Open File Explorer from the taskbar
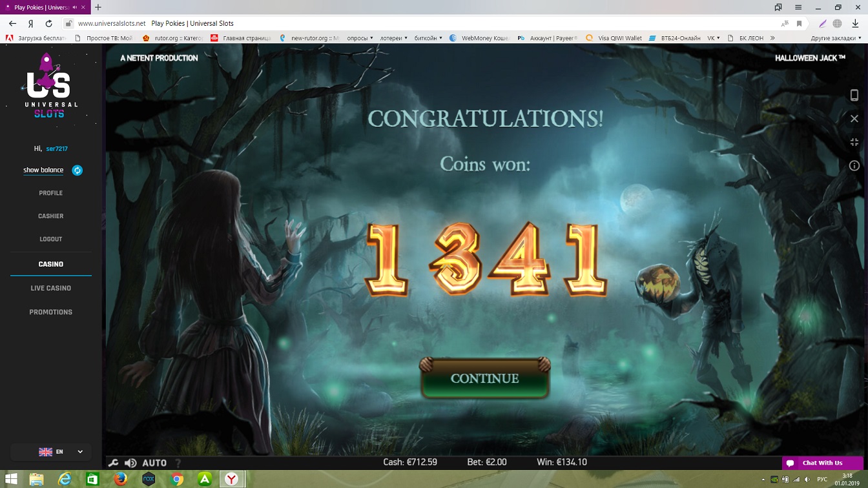This screenshot has height=488, width=868. [x=36, y=479]
